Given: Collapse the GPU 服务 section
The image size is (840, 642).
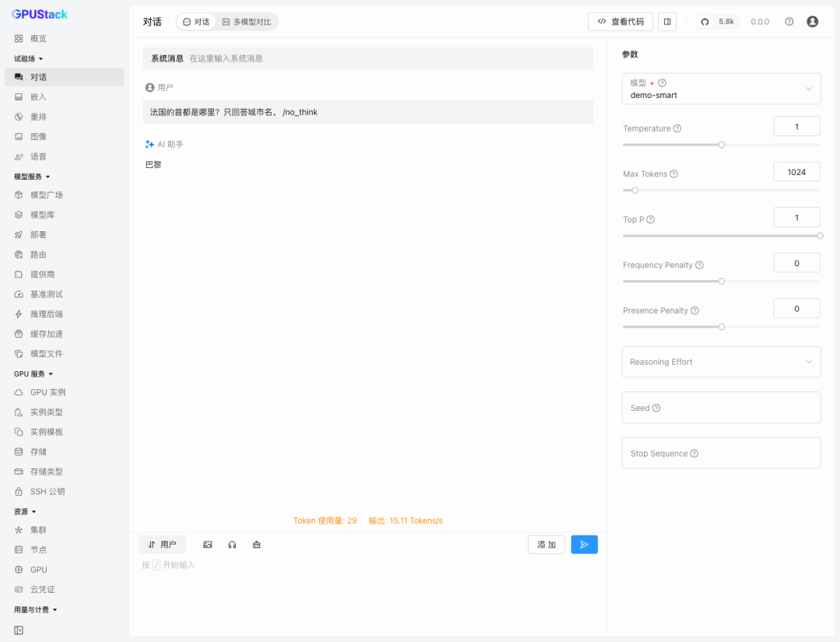Looking at the screenshot, I should (x=33, y=374).
